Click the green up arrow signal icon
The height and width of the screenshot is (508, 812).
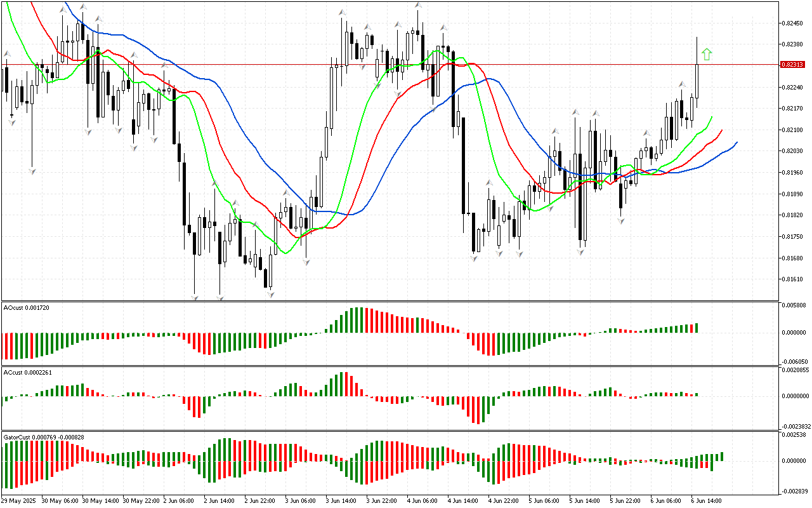tap(707, 55)
